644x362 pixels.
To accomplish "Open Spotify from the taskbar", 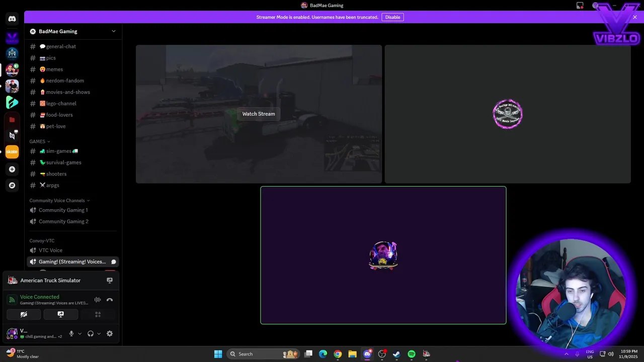I will point(412,354).
